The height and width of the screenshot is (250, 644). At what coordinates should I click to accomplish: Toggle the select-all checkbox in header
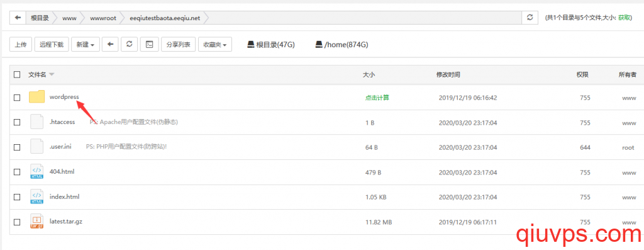(17, 74)
